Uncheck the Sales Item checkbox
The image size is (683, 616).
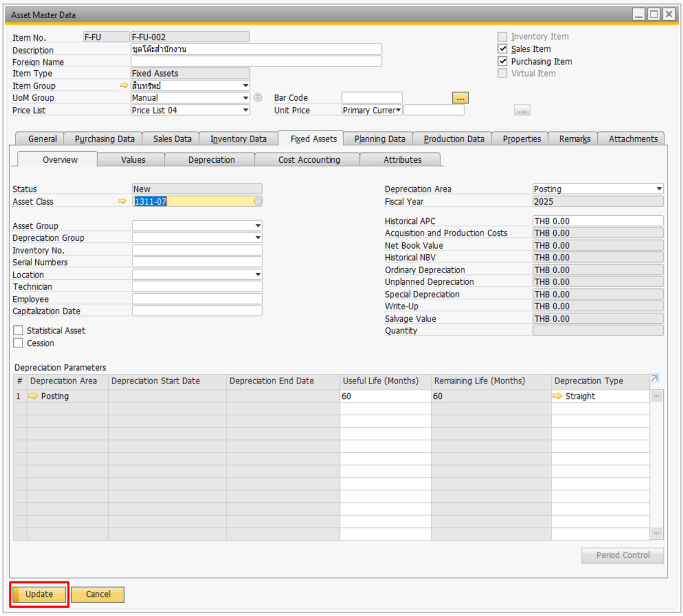click(502, 49)
